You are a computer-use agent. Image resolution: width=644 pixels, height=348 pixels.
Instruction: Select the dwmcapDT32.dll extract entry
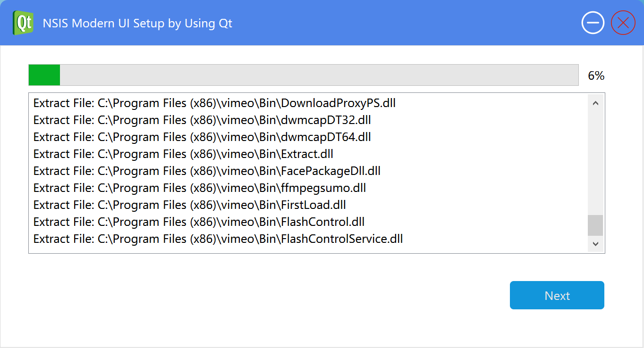202,120
